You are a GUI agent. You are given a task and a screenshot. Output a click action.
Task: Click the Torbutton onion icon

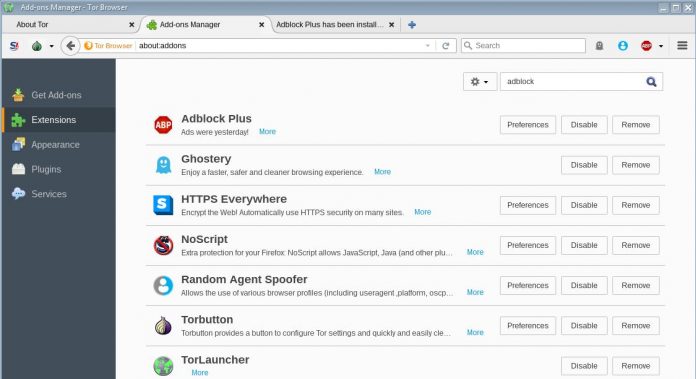37,46
